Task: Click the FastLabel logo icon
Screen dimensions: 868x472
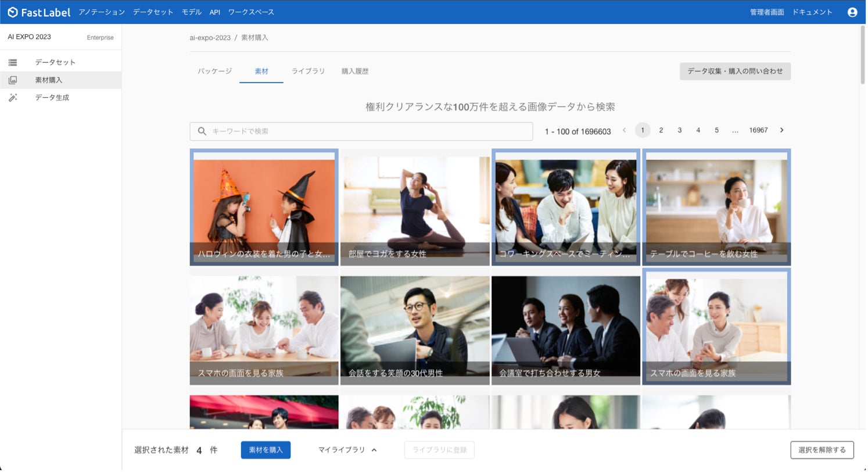Action: [13, 12]
